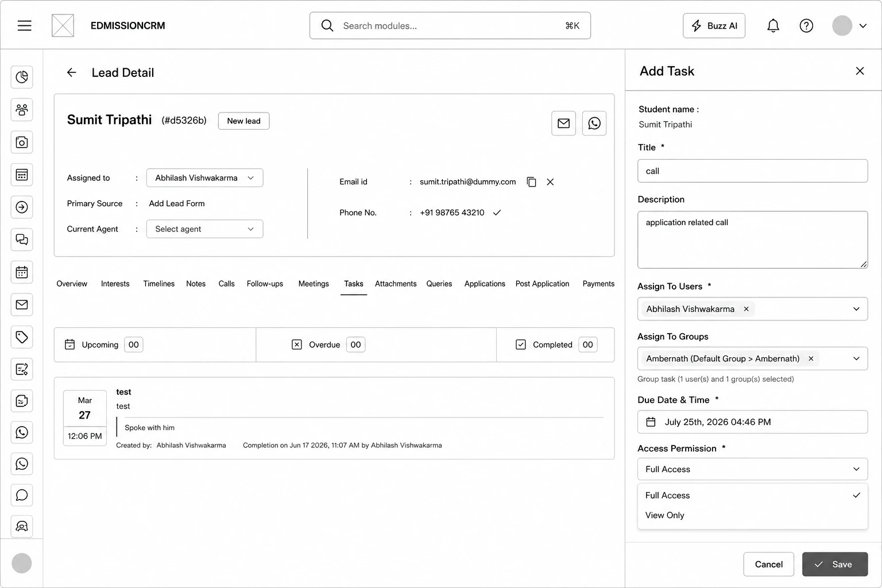Open the people group module in sidebar

(x=22, y=110)
